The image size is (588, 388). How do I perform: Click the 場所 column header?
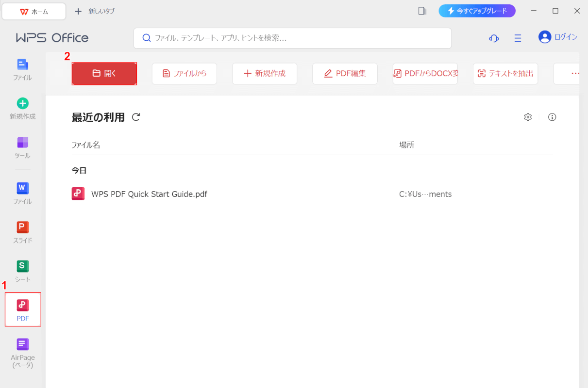point(407,145)
